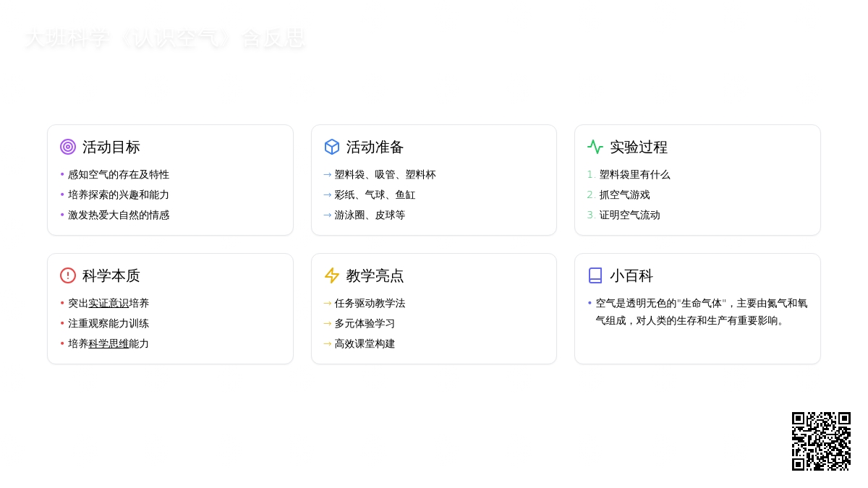868x488 pixels.
Task: Click the target icon beside 活动目标
Action: tap(68, 147)
